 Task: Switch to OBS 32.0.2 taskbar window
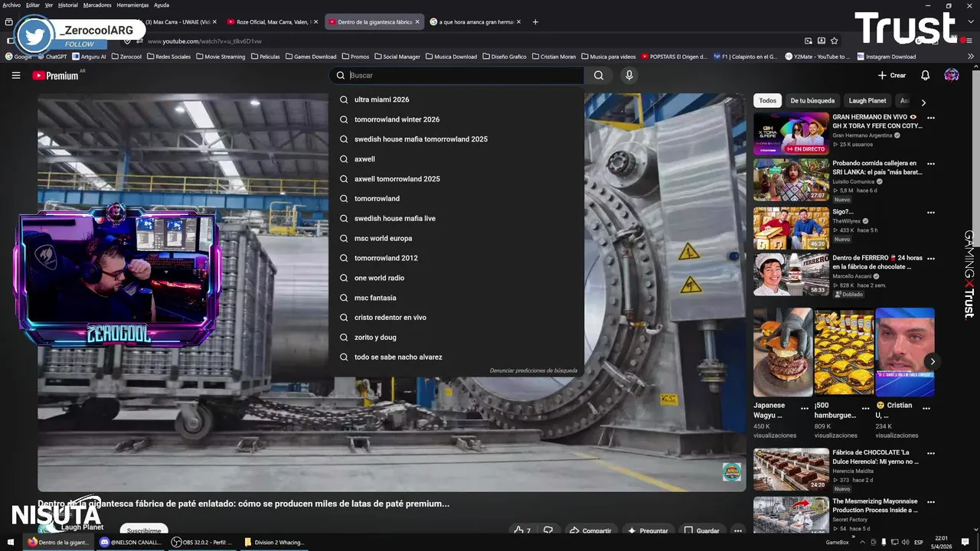click(203, 542)
